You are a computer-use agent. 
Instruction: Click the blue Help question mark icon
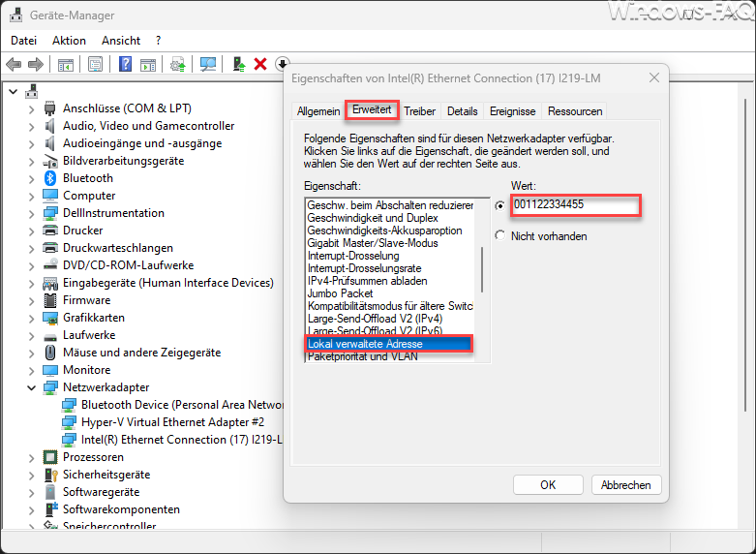[x=126, y=64]
